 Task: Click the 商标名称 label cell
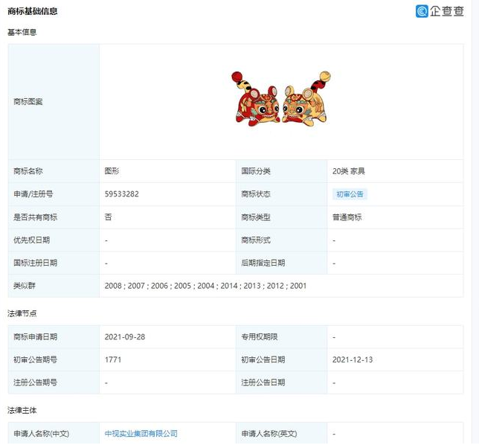54,171
